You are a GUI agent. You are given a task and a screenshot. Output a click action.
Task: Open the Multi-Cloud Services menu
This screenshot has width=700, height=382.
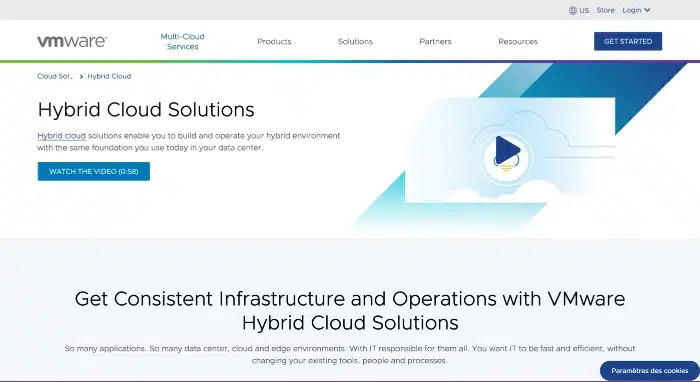click(182, 42)
